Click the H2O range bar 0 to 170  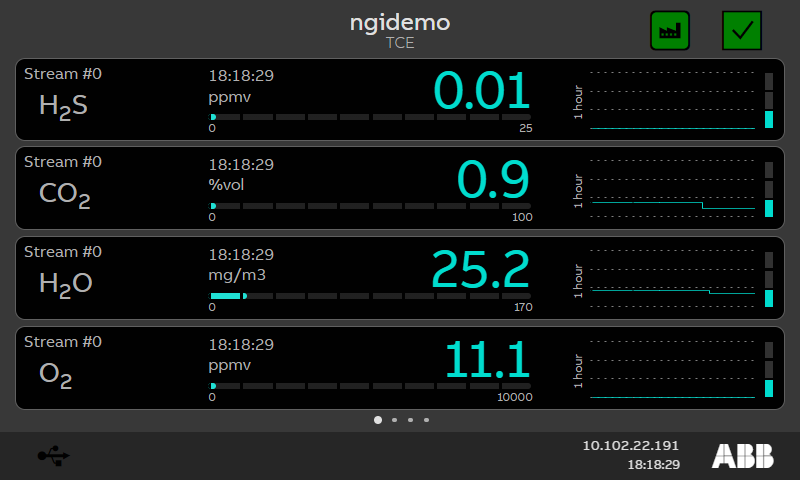coord(370,296)
